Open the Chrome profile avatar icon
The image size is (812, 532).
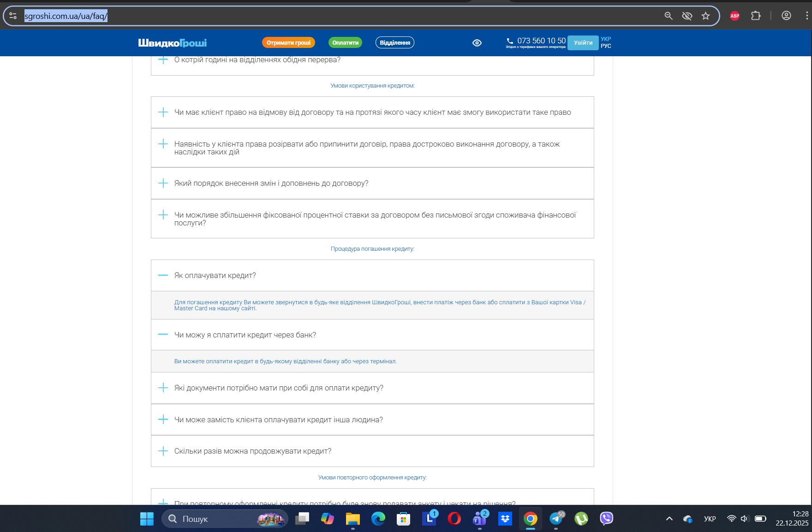pos(787,16)
